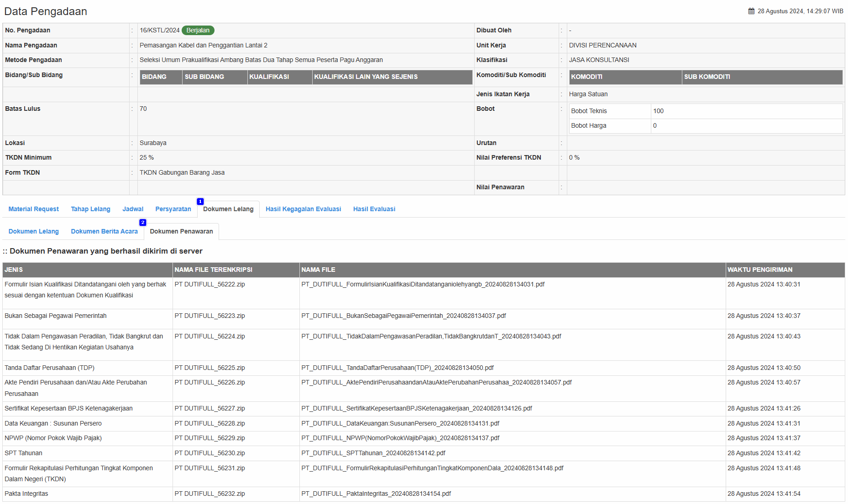Image resolution: width=848 pixels, height=504 pixels.
Task: Click the calendar icon beside the date
Action: tap(751, 11)
